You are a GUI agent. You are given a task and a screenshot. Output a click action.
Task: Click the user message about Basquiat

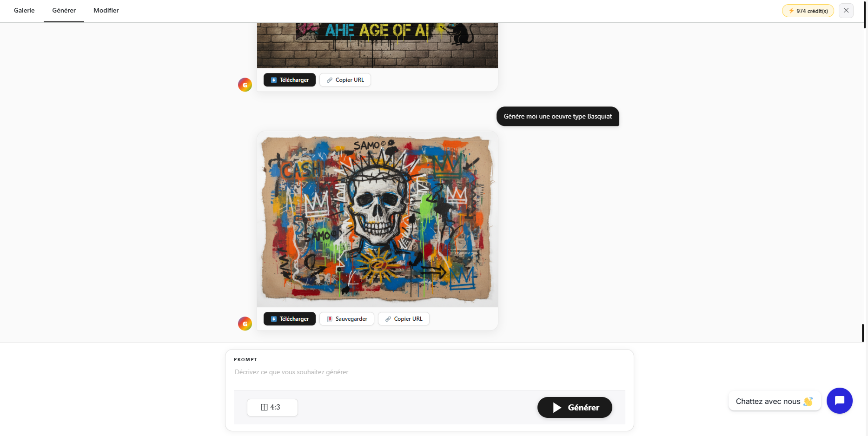pyautogui.click(x=557, y=116)
